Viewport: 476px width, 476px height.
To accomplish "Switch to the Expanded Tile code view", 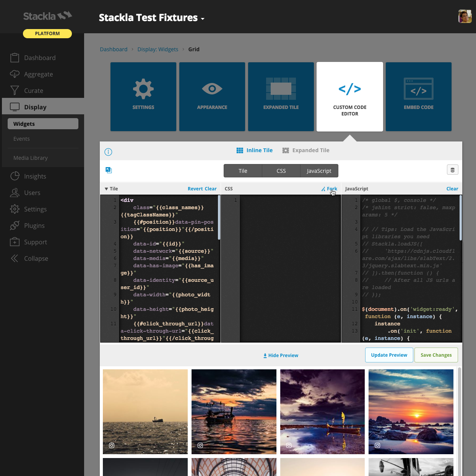I will (x=306, y=150).
